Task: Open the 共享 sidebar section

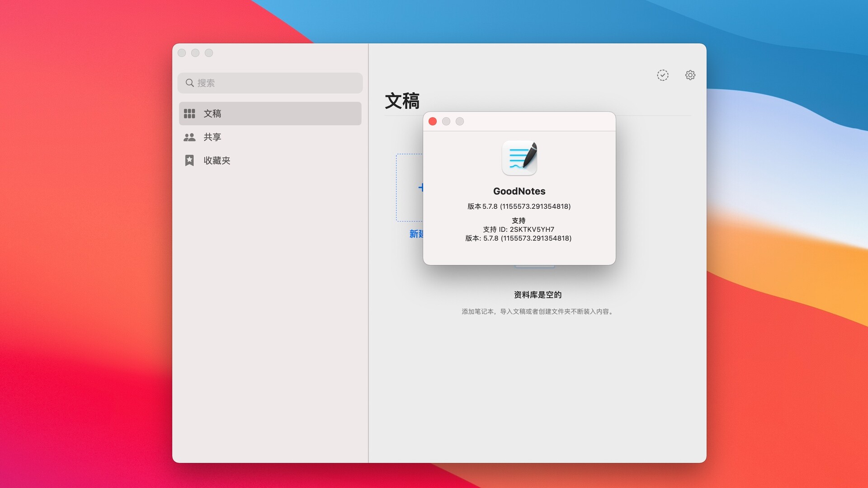Action: pos(270,137)
